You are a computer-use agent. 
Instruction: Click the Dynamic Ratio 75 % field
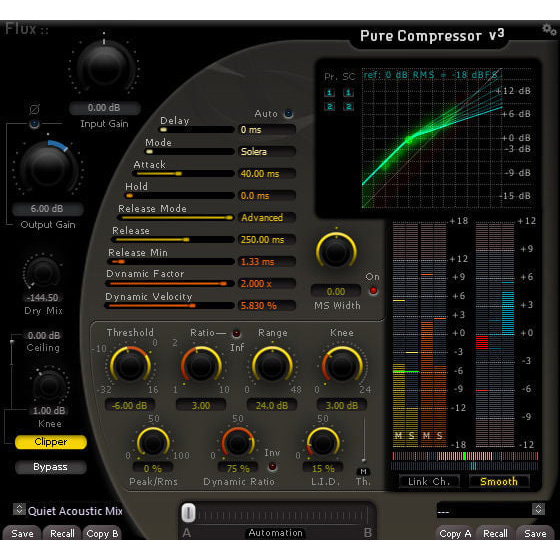pos(238,468)
